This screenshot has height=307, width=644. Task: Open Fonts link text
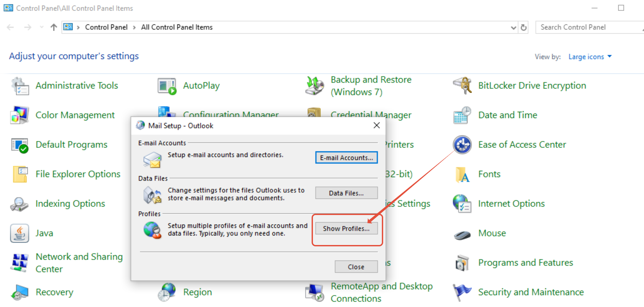point(489,174)
